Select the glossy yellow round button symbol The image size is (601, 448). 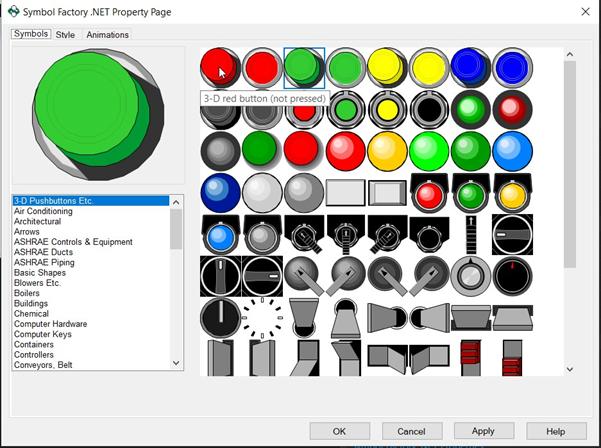(x=386, y=150)
